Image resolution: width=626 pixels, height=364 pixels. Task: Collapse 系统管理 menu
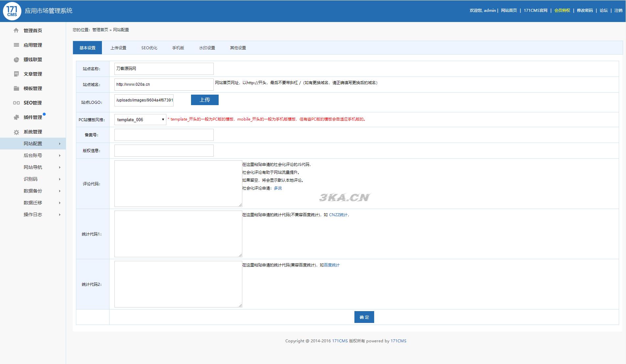33,132
